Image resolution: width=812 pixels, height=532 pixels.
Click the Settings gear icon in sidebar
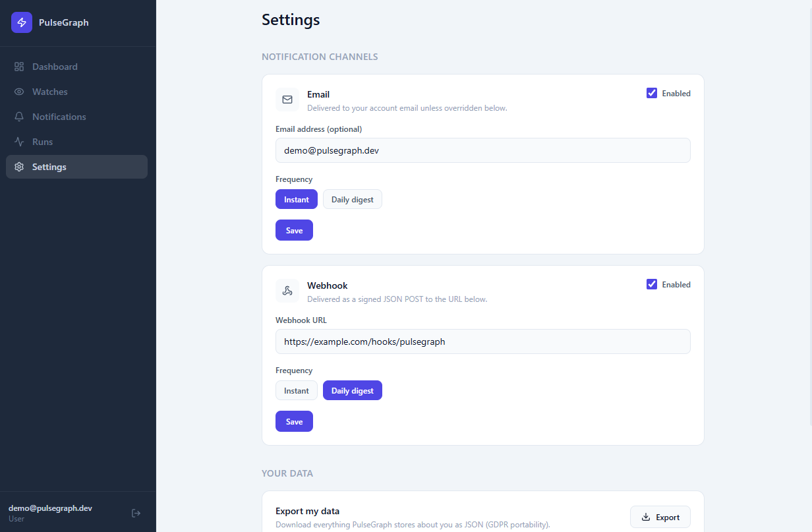19,167
